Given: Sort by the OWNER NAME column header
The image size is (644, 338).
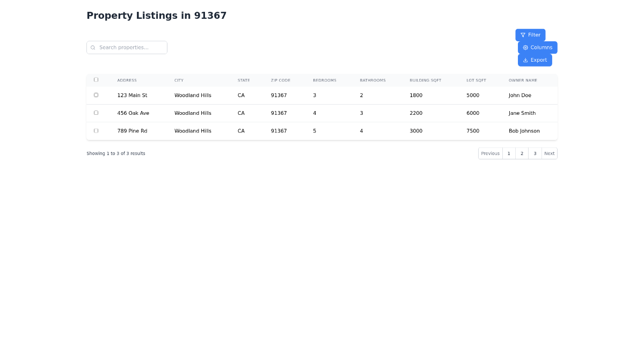Looking at the screenshot, I should point(522,80).
